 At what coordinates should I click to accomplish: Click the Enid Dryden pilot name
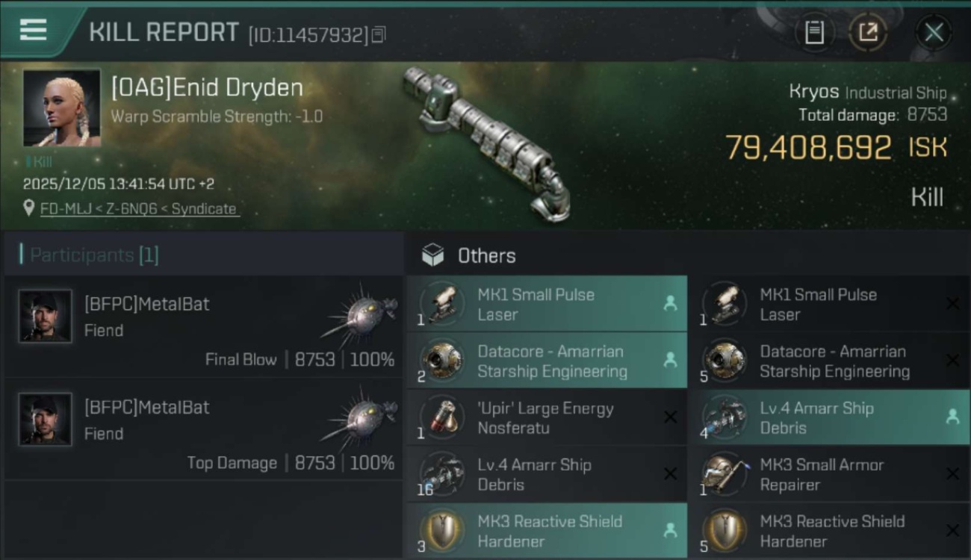pos(207,88)
